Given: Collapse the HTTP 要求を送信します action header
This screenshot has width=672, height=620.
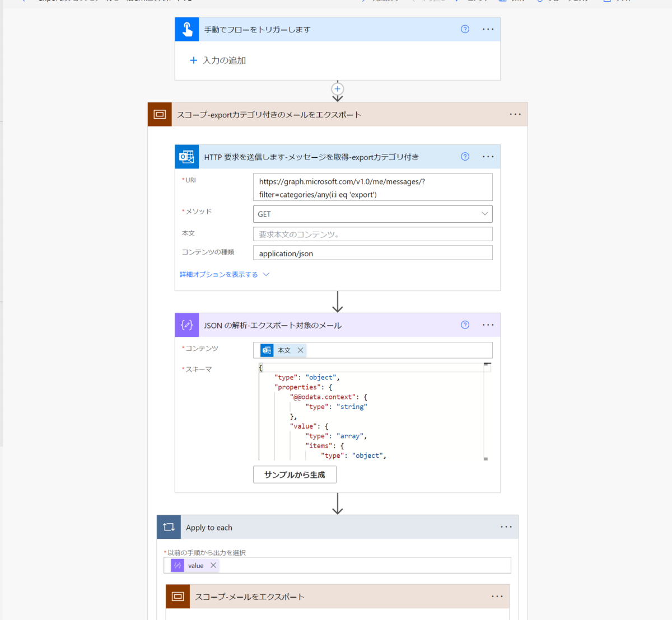Looking at the screenshot, I should [337, 157].
